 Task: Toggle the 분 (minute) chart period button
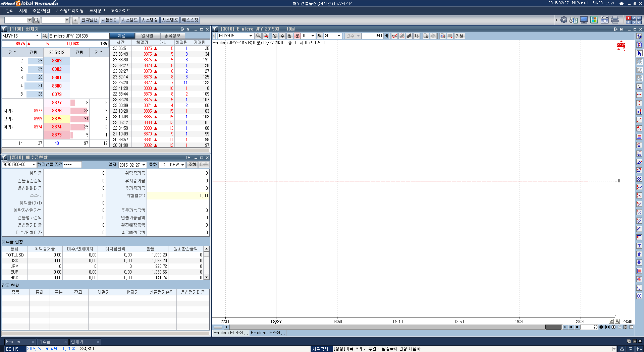297,36
